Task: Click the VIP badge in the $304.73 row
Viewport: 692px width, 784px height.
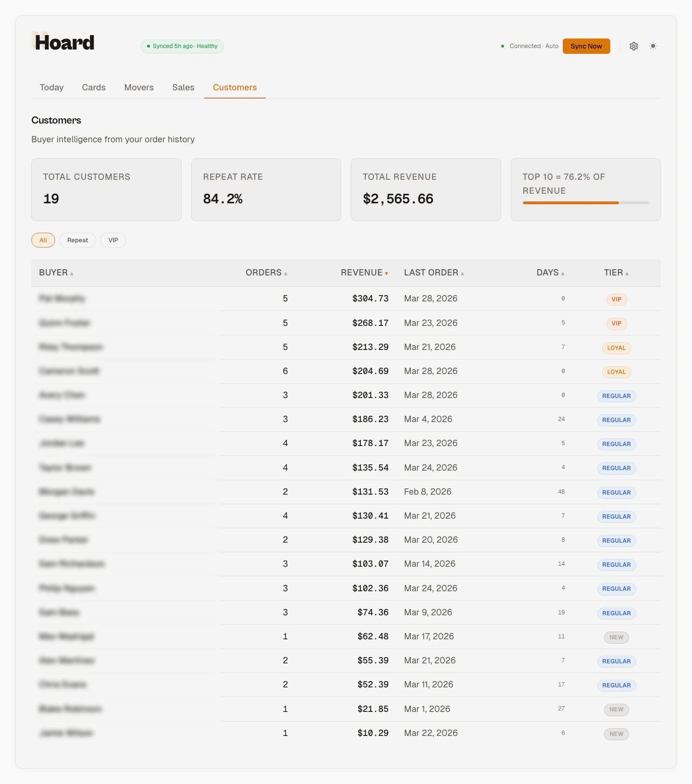Action: (x=617, y=299)
